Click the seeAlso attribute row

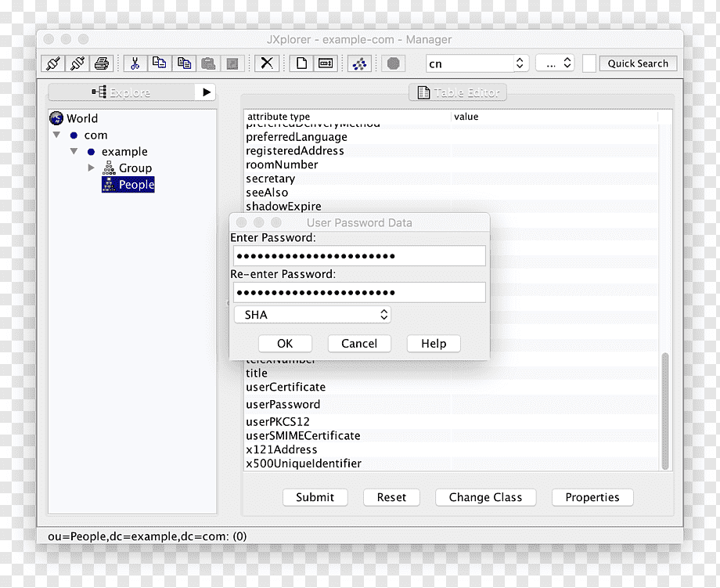tap(452, 192)
